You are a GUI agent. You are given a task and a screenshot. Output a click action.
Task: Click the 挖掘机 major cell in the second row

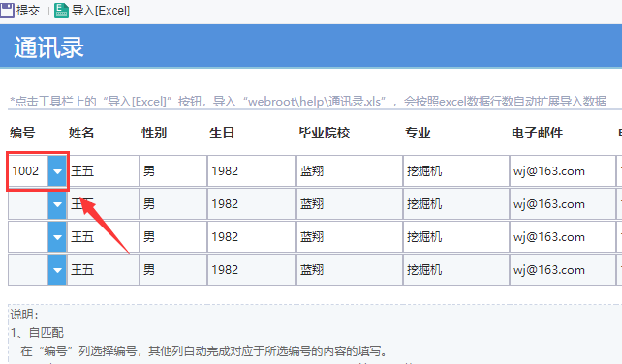click(456, 204)
